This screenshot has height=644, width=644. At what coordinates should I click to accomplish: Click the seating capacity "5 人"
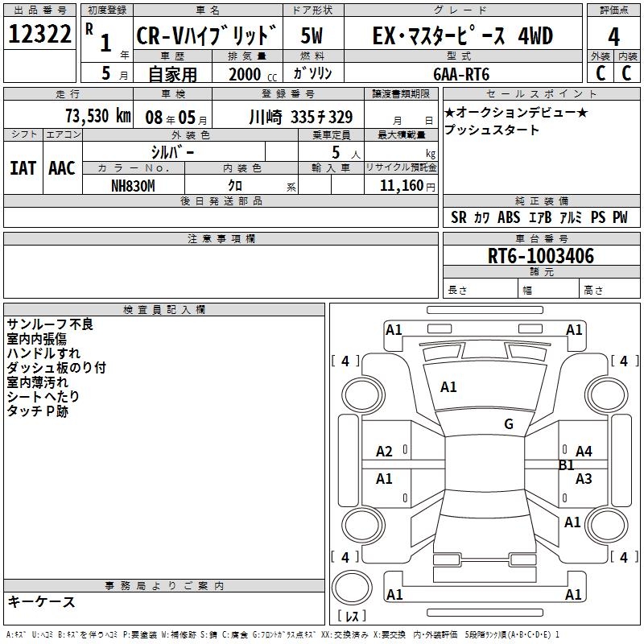point(346,153)
